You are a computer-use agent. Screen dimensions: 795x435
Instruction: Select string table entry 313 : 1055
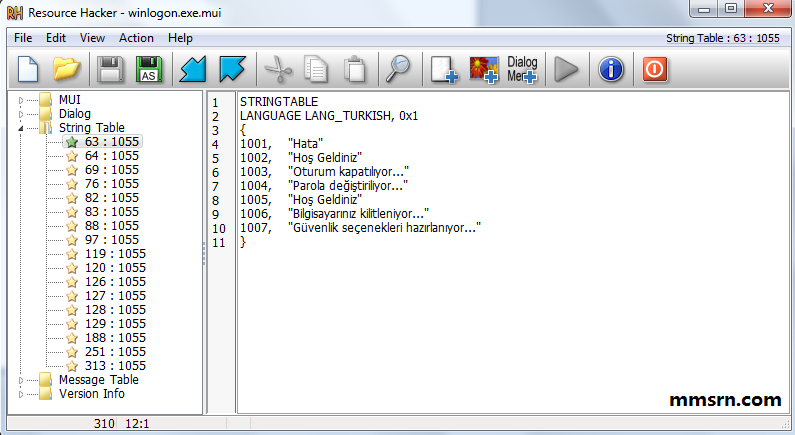[115, 366]
